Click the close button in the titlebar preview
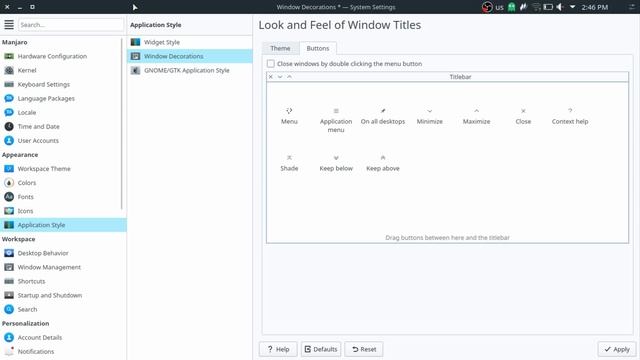The image size is (640, 360). point(271,77)
